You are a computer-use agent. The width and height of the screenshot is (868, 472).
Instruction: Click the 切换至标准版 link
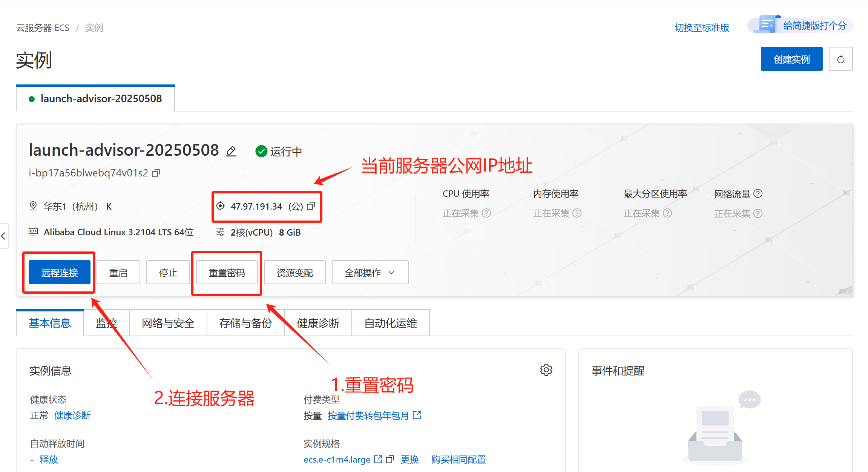pyautogui.click(x=702, y=28)
